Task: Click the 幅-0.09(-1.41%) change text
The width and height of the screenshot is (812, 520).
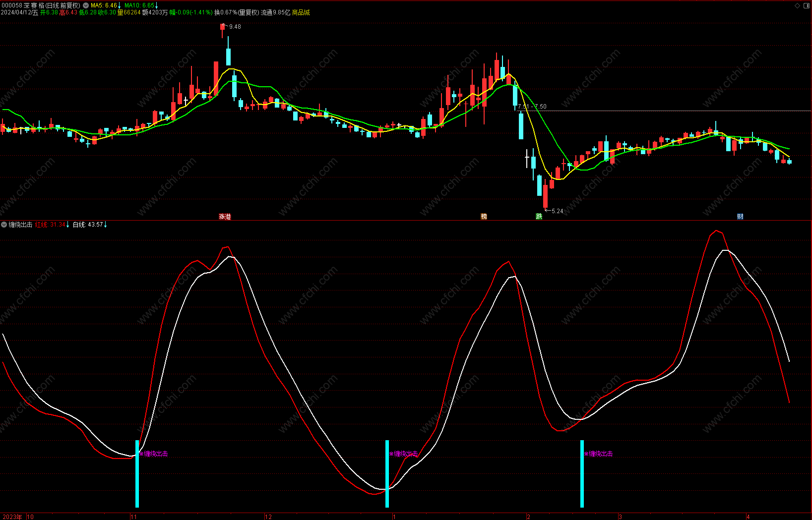Action: tap(191, 12)
